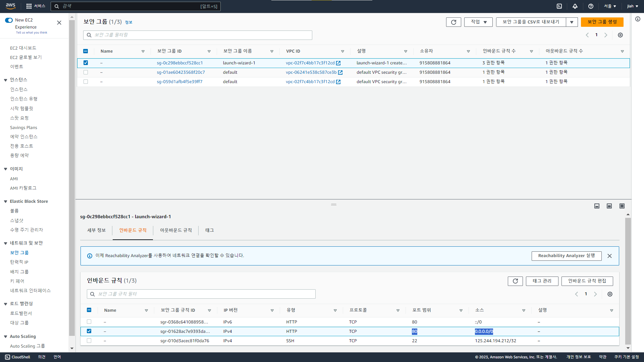Uncheck the sg-0c298ebbccf528cc1 row checkbox

[x=86, y=63]
